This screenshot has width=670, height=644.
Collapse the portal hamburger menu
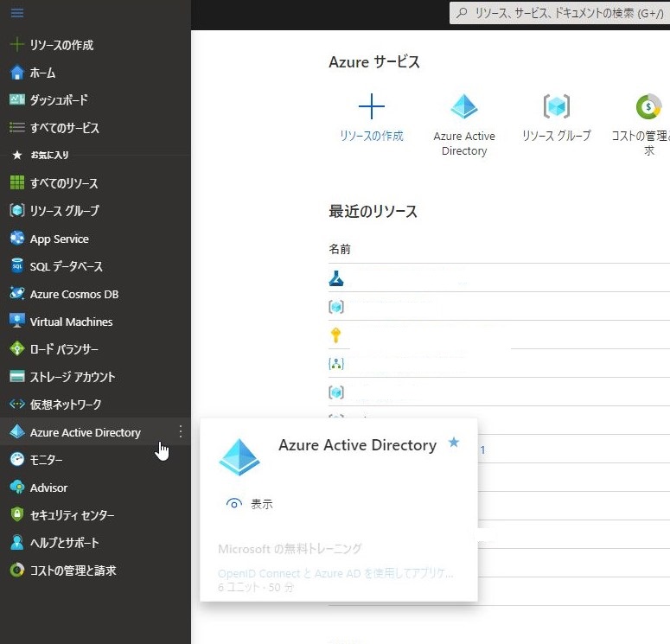[17, 13]
